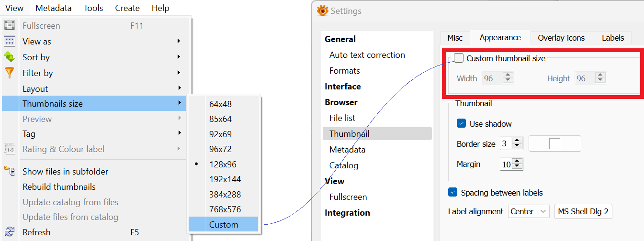Image resolution: width=644 pixels, height=241 pixels.
Task: Click the Refresh icon
Action: [x=10, y=232]
